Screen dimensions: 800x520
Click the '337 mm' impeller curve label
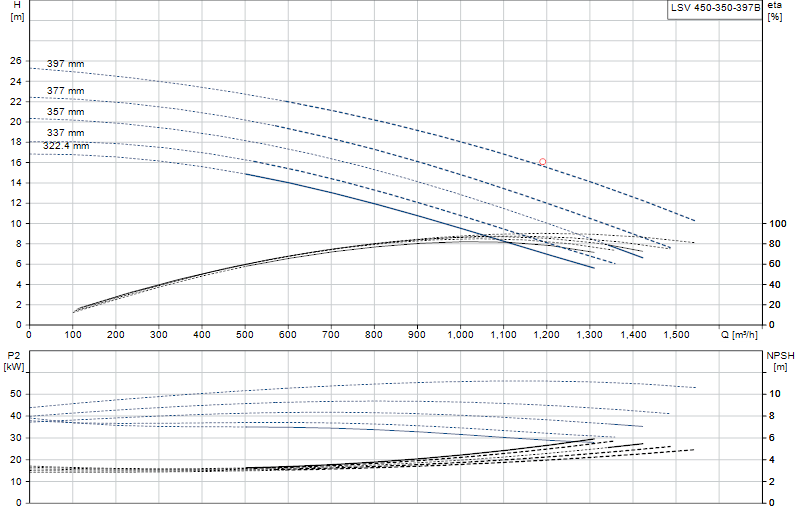(x=66, y=133)
